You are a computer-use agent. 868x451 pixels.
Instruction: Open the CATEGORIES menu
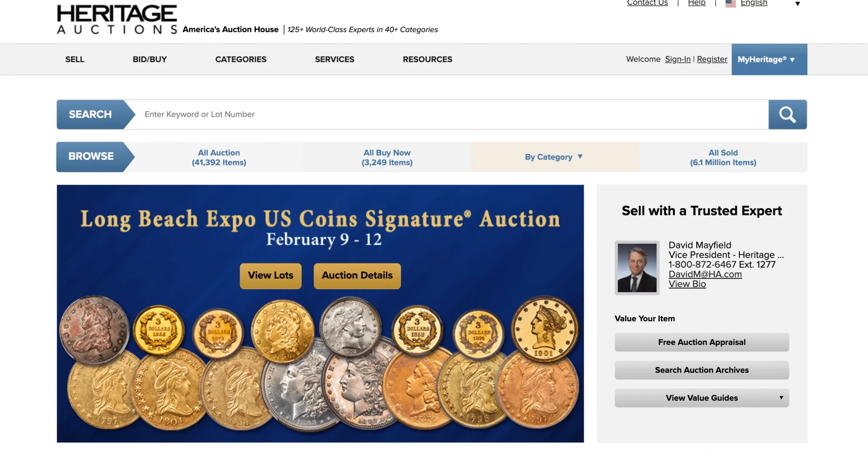tap(241, 59)
